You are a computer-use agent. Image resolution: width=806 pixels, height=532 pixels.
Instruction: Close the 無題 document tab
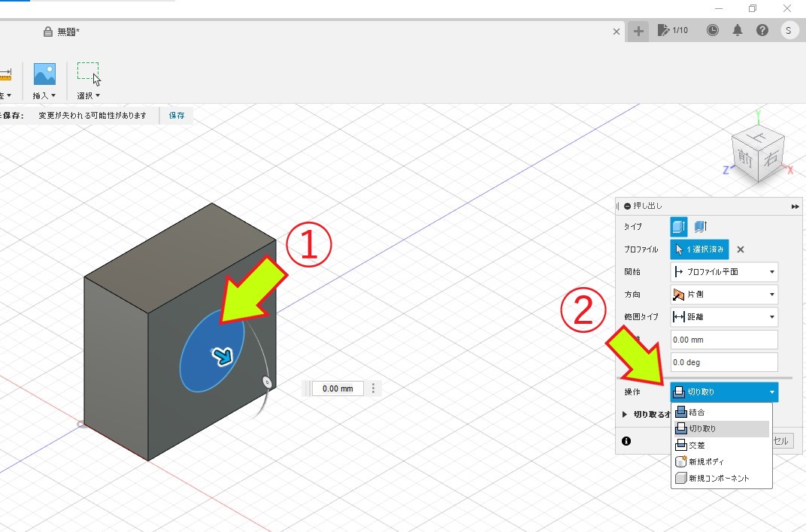click(x=617, y=32)
